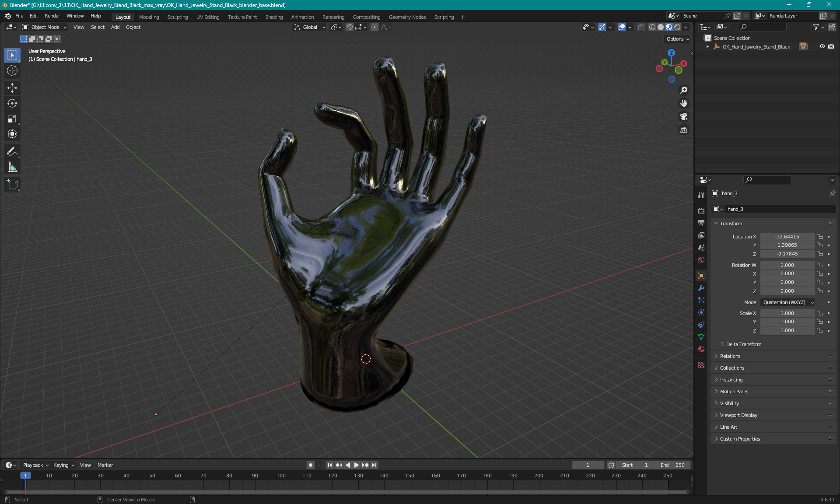Select the Measure tool
The image size is (840, 504).
click(x=12, y=167)
